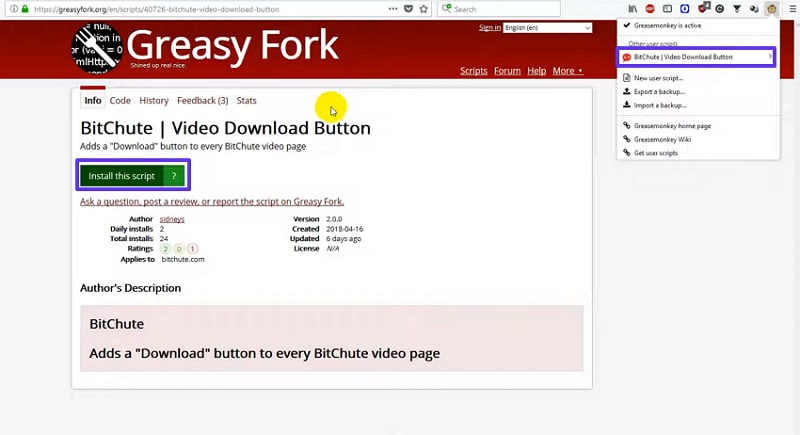Image resolution: width=800 pixels, height=435 pixels.
Task: Switch to the Info tab
Action: tap(93, 100)
